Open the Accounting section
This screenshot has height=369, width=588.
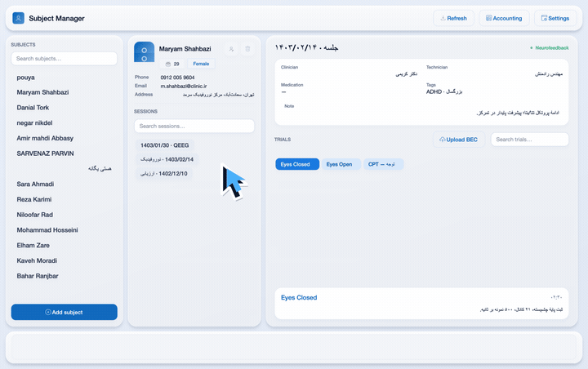(x=504, y=18)
